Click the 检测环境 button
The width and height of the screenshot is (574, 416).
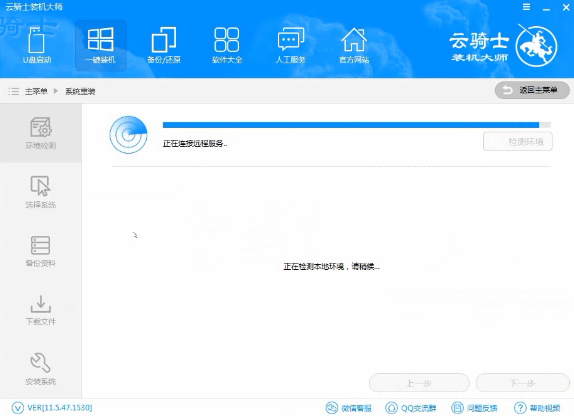(x=518, y=141)
